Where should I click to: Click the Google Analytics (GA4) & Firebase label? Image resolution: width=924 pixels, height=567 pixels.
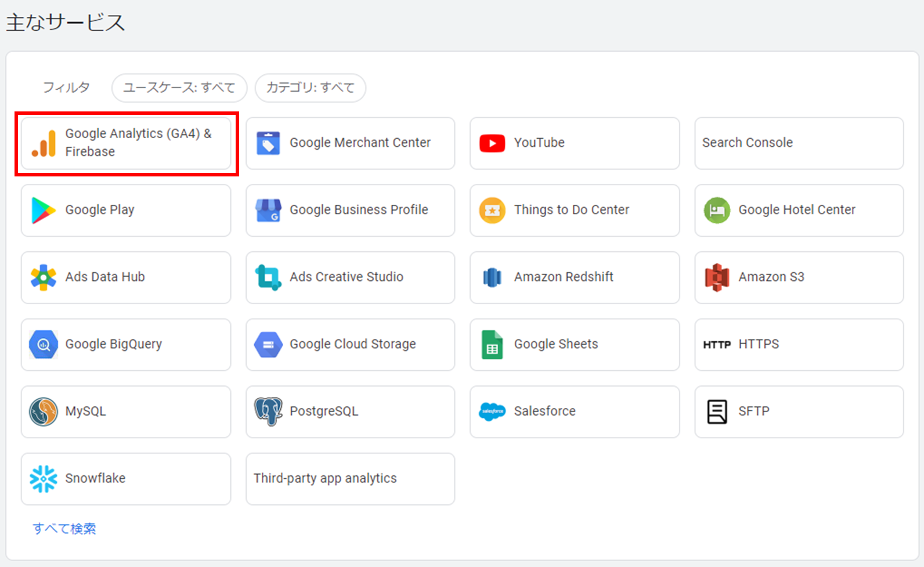(138, 143)
